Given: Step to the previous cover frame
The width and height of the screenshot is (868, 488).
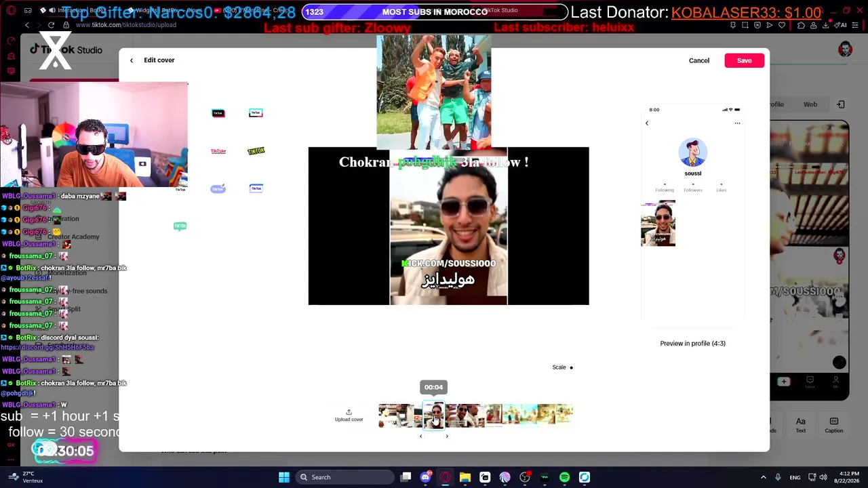Looking at the screenshot, I should [x=420, y=436].
